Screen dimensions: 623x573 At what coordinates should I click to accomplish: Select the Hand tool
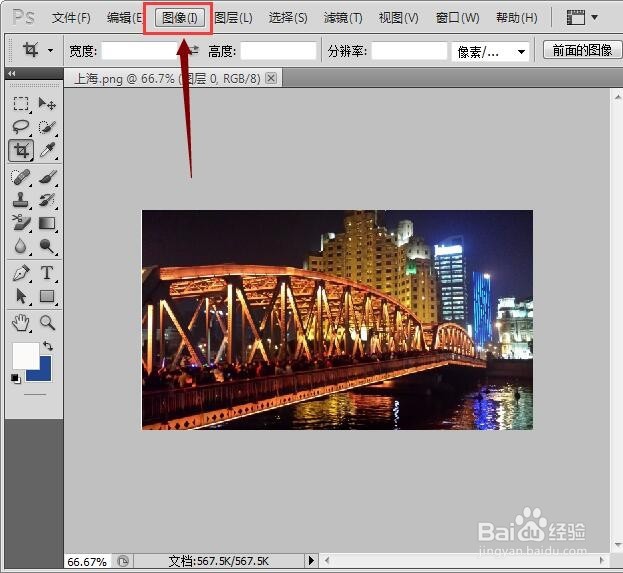(x=21, y=323)
